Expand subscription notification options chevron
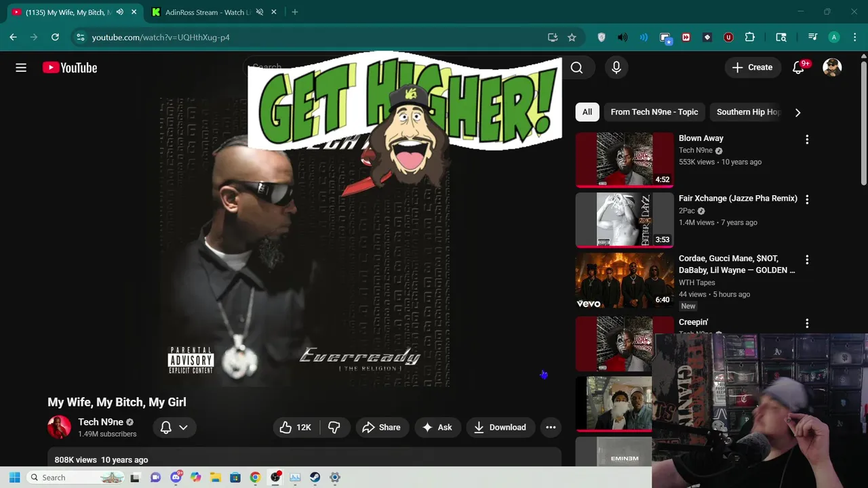This screenshot has width=868, height=488. pyautogui.click(x=183, y=428)
